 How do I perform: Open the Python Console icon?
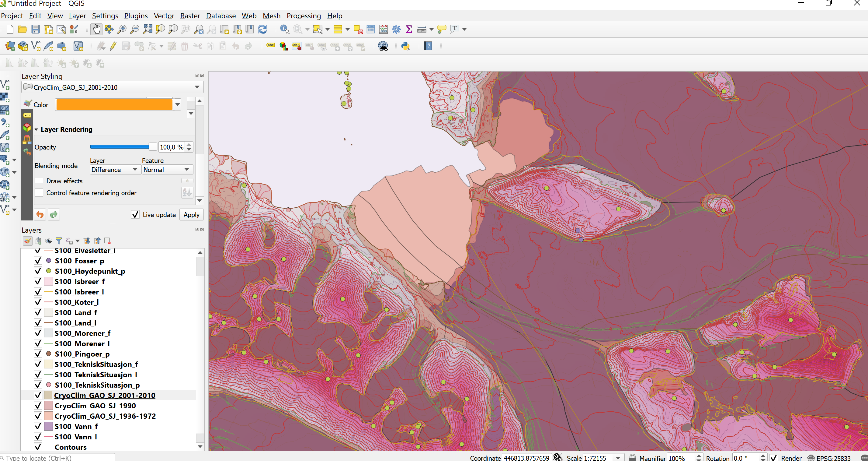pyautogui.click(x=405, y=46)
